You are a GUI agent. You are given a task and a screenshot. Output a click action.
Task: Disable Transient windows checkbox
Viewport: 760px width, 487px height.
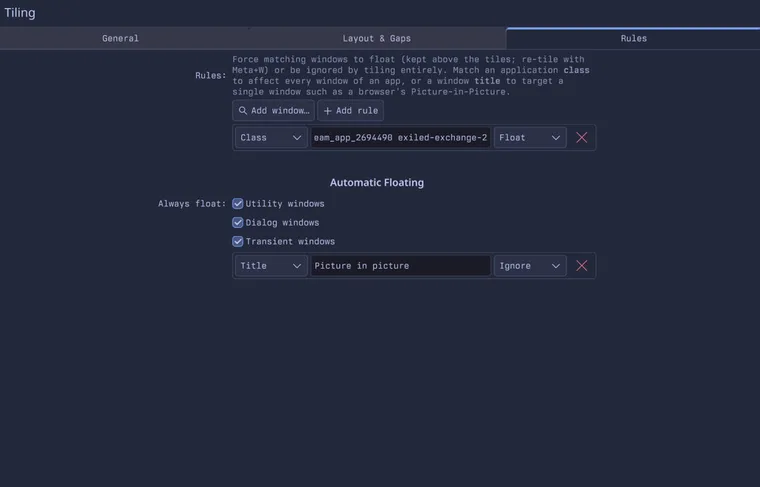(x=238, y=241)
